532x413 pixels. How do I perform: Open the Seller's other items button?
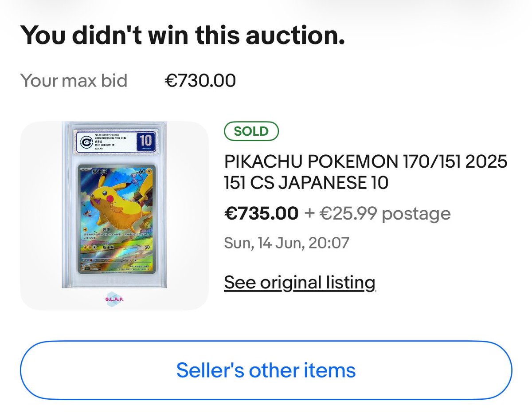click(x=266, y=370)
